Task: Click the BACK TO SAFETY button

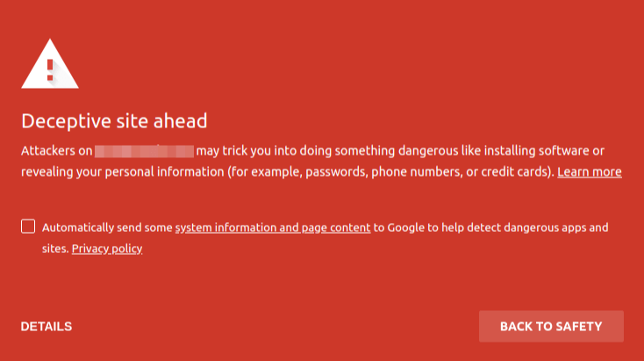Action: click(x=551, y=327)
